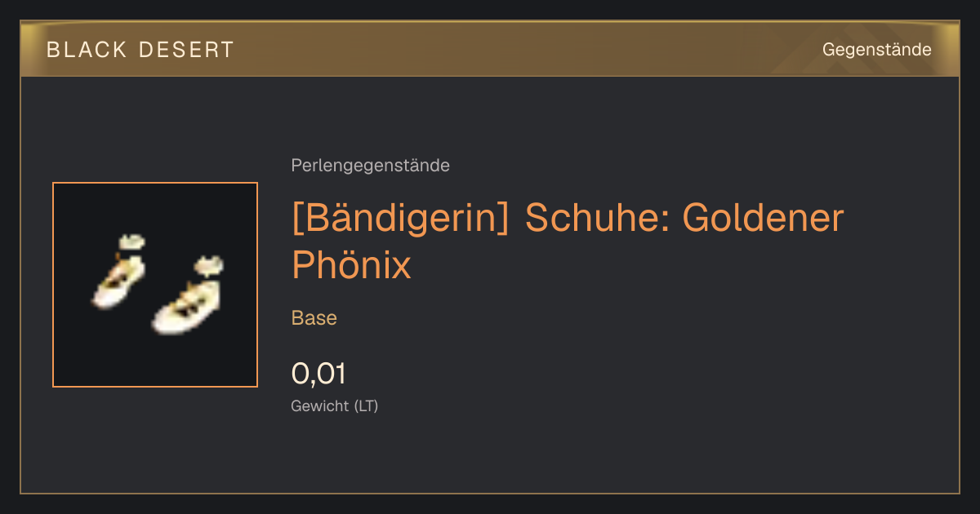Click the word Schuhe: in the title
Screen dimensions: 980x514
point(597,219)
